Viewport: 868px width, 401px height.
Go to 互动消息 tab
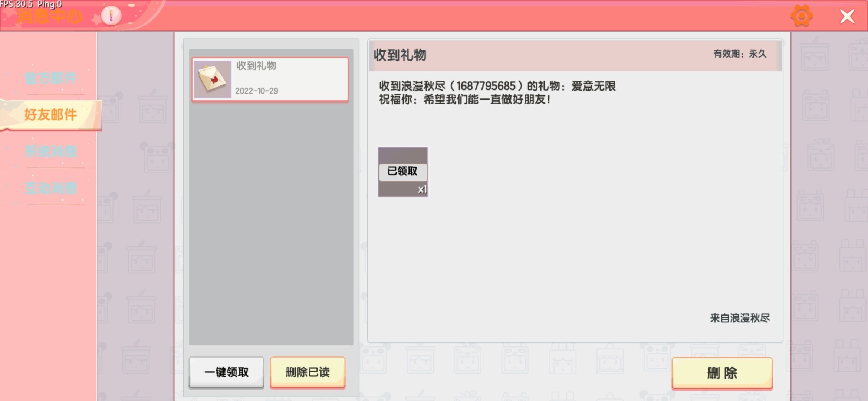click(50, 188)
